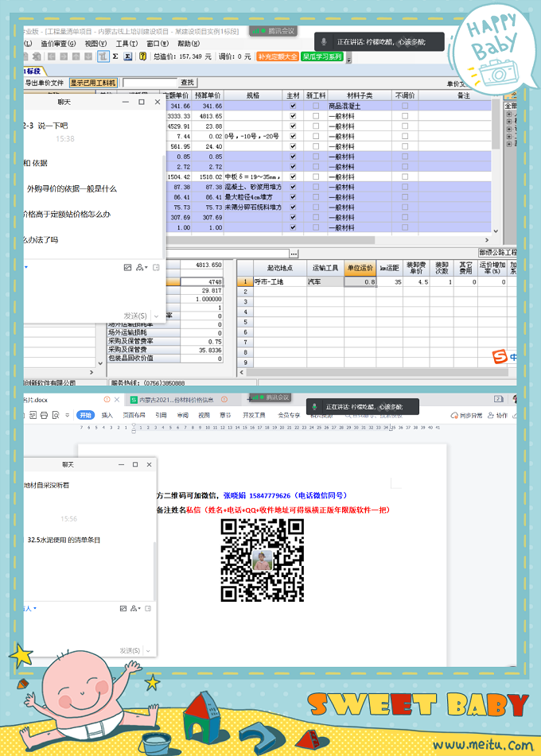This screenshot has width=541, height=756.
Task: Toggle 不调价 checkbox in the 341.66 row
Action: 405,106
